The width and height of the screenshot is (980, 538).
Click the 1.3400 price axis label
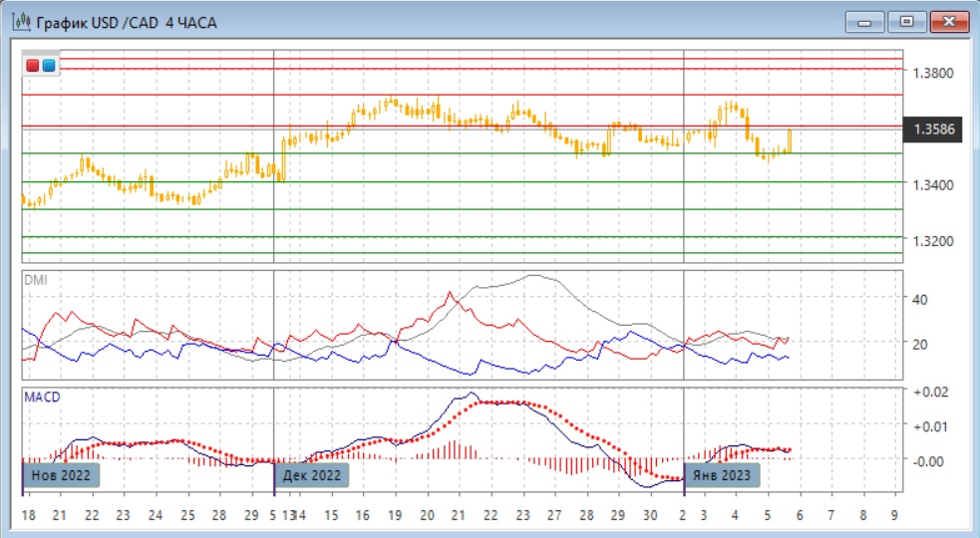click(x=934, y=185)
